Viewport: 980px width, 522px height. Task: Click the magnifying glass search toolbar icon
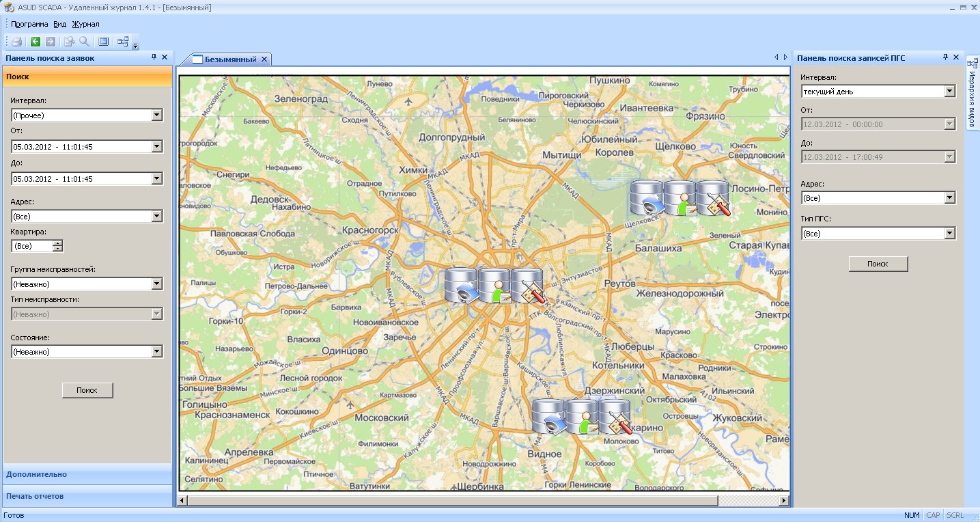84,42
